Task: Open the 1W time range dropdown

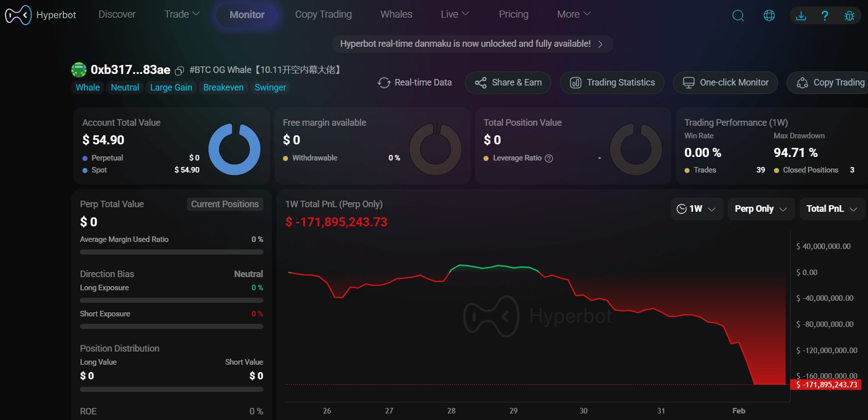Action: click(x=697, y=209)
